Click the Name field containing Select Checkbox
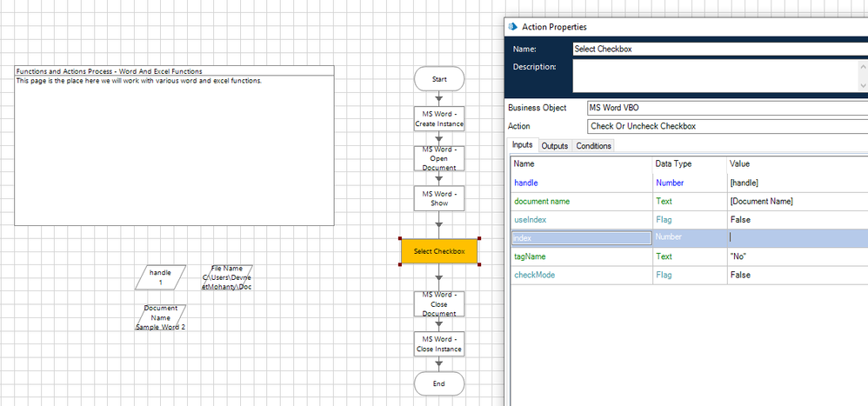 pyautogui.click(x=718, y=50)
